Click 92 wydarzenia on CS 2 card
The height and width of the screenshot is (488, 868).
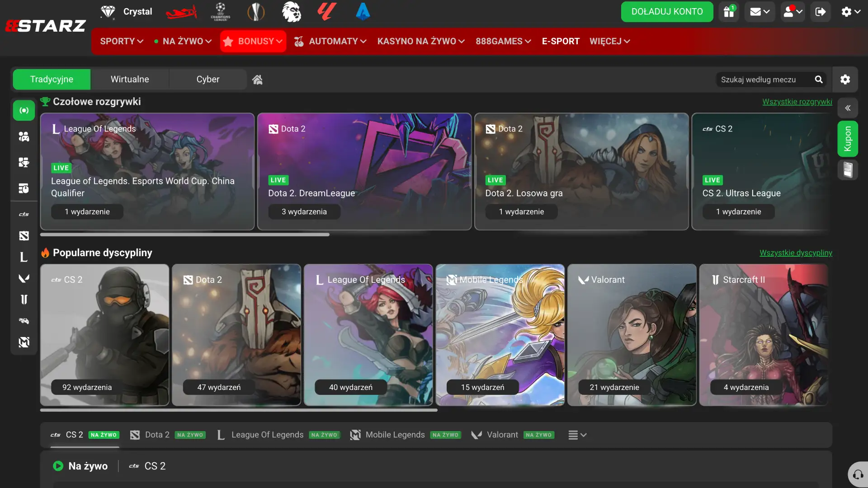pos(87,387)
